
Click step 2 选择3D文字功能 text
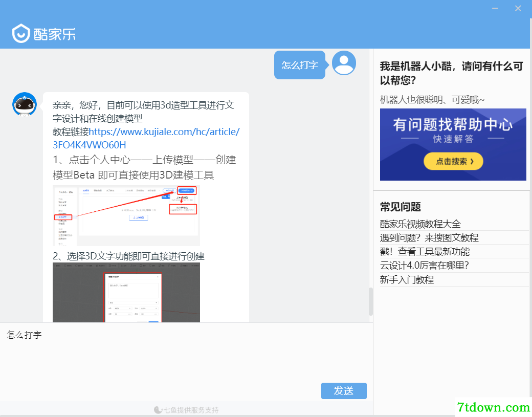pyautogui.click(x=128, y=256)
